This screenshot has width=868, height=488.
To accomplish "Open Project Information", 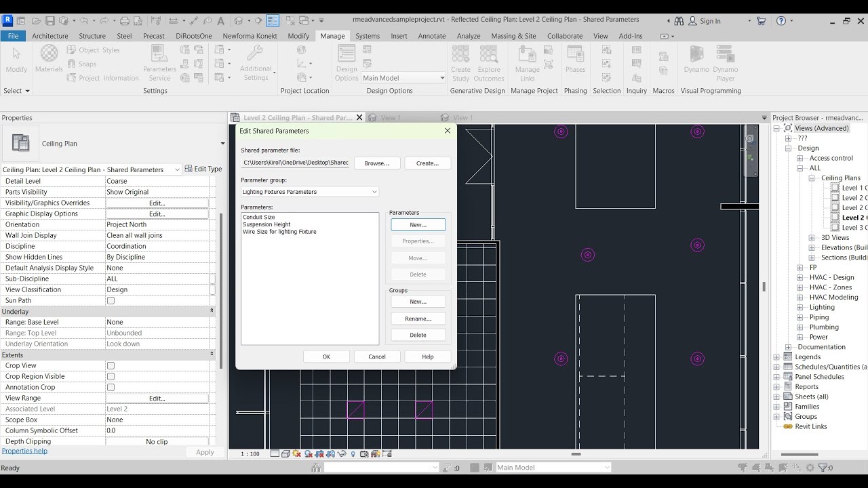I will 103,78.
